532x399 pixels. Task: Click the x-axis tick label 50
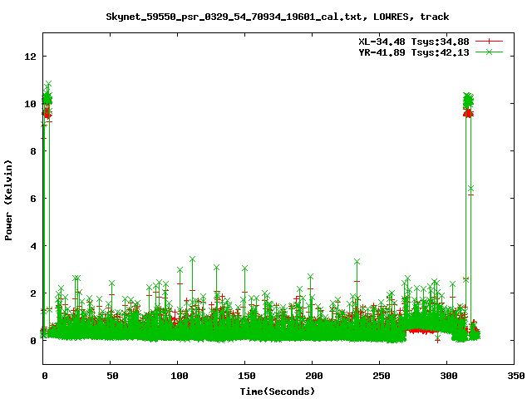(x=112, y=376)
